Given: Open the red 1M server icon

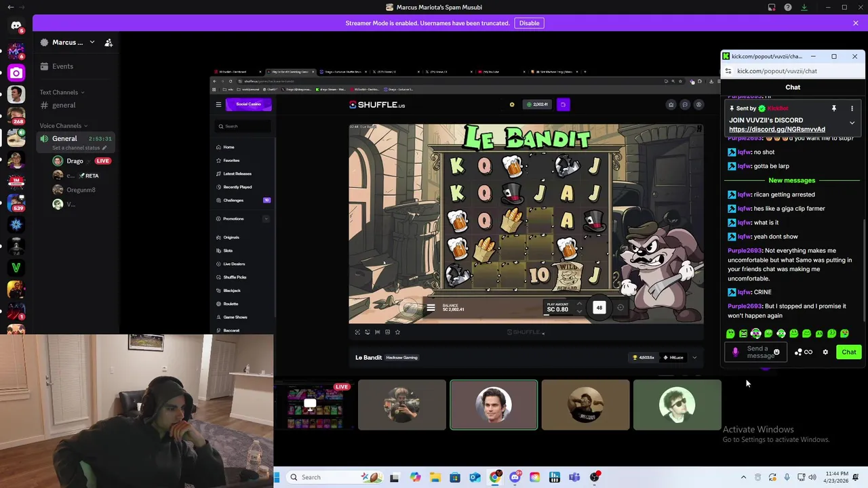Looking at the screenshot, I should (x=16, y=181).
